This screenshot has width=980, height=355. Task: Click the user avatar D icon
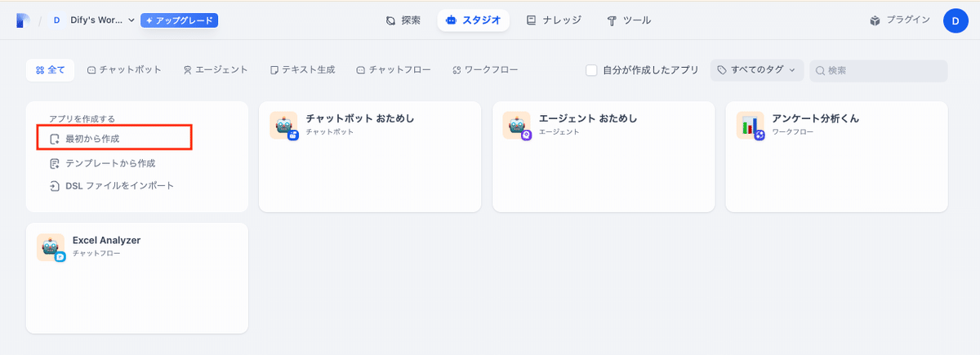point(955,20)
